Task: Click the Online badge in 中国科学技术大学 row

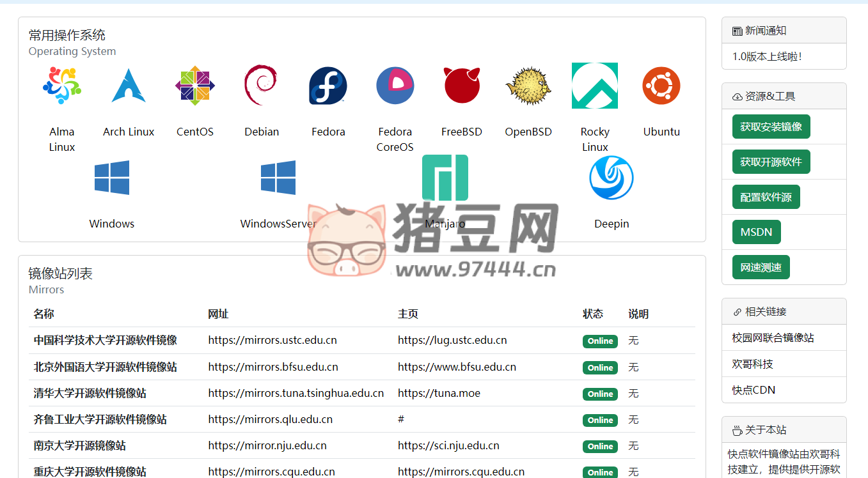Action: (600, 341)
